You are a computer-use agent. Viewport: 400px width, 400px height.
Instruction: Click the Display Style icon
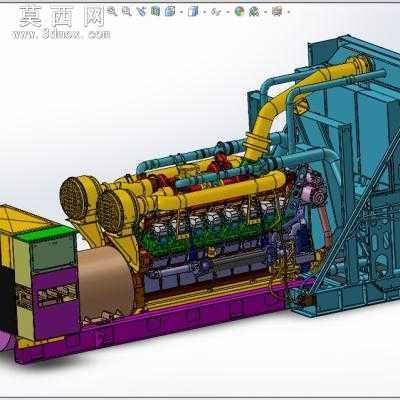tap(192, 12)
